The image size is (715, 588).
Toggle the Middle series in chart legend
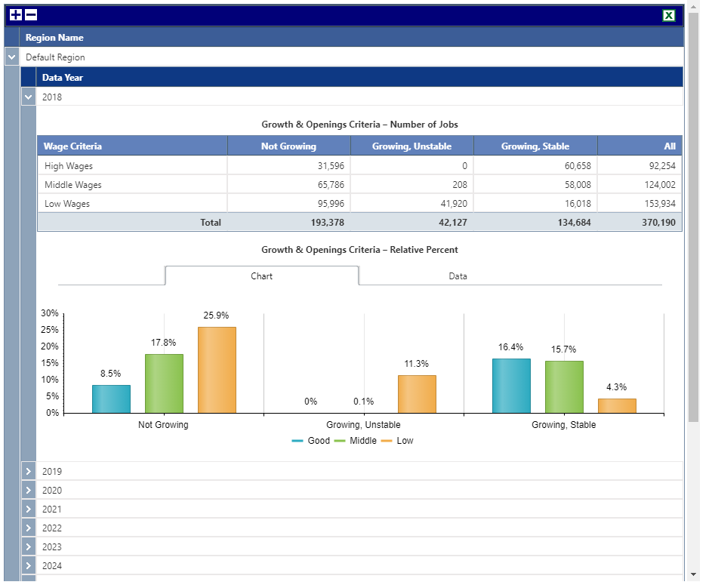(355, 441)
